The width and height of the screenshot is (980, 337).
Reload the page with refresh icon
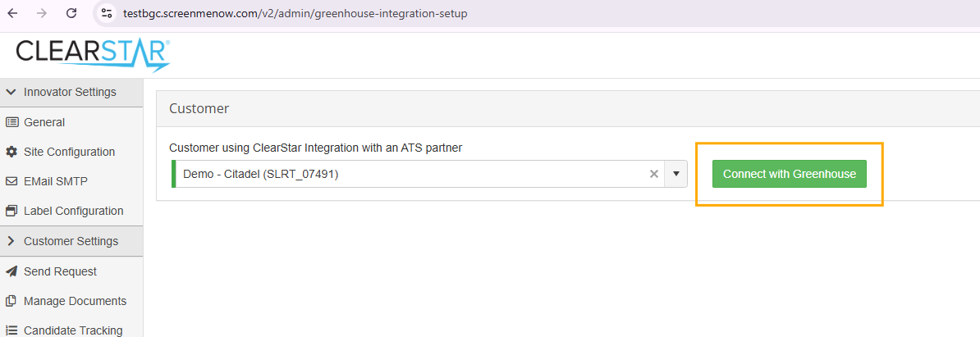pyautogui.click(x=72, y=13)
